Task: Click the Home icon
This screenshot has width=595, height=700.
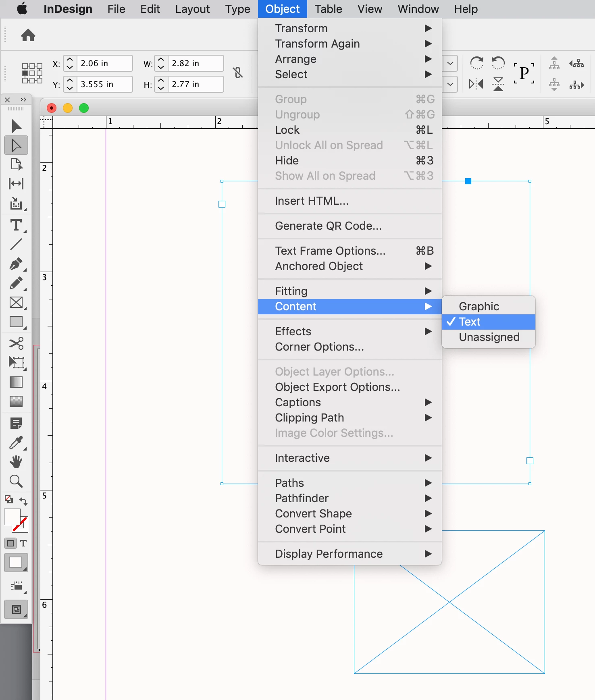Action: (x=28, y=35)
